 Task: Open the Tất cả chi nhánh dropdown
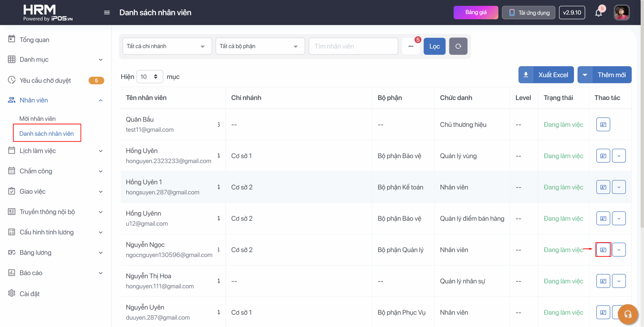[167, 46]
